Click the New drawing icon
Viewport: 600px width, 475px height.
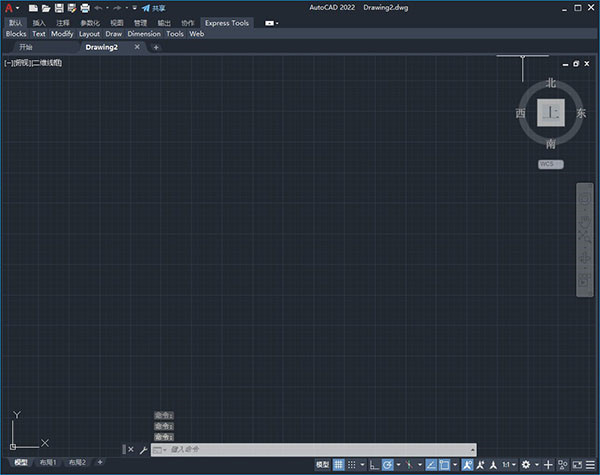[33, 8]
